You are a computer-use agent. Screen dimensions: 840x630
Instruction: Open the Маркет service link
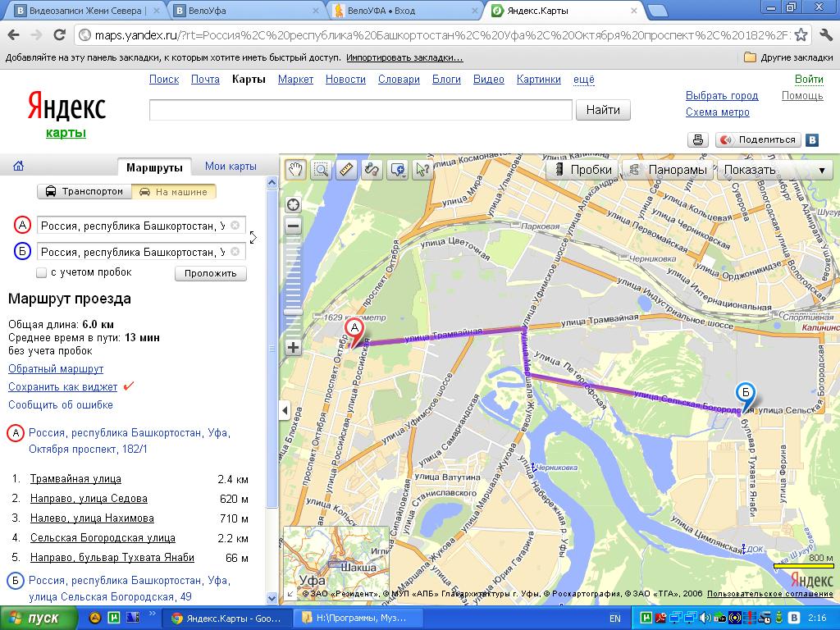coord(295,80)
